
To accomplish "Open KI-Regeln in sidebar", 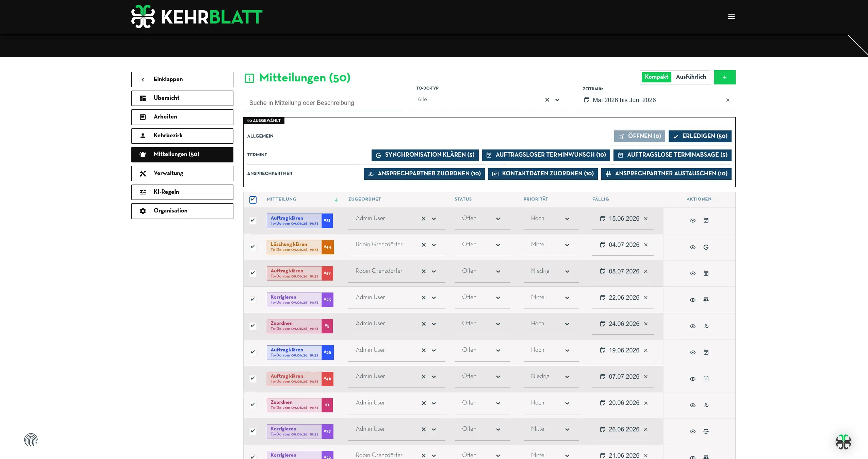I will [182, 192].
